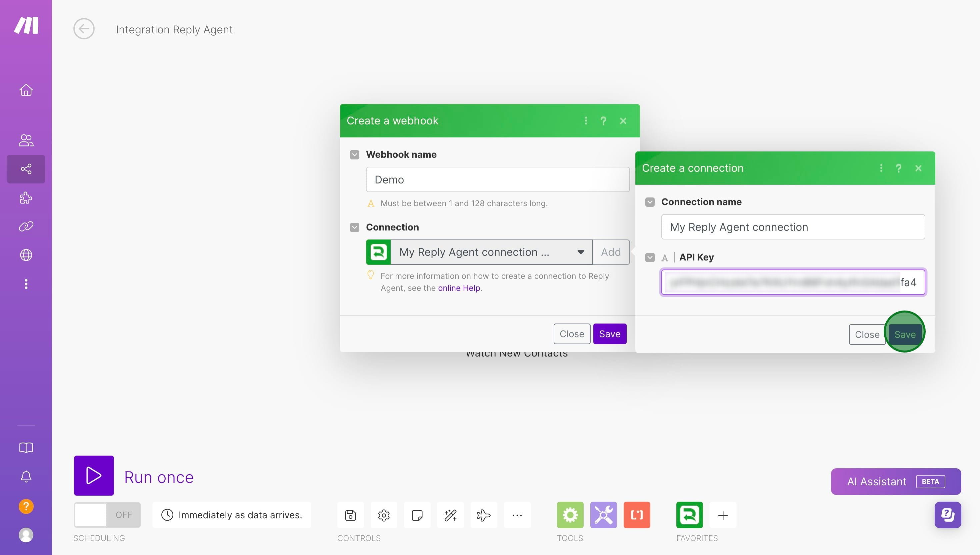Open the Webhooks globe icon
980x555 pixels.
tap(26, 255)
